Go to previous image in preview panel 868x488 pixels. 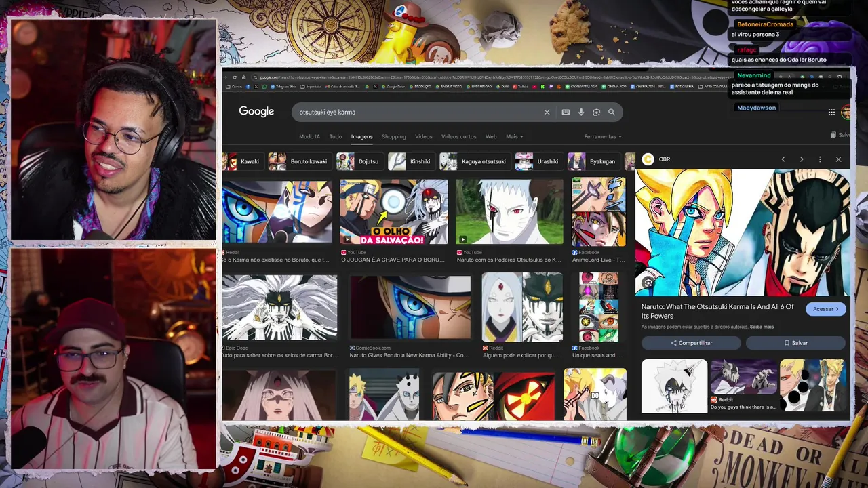783,159
